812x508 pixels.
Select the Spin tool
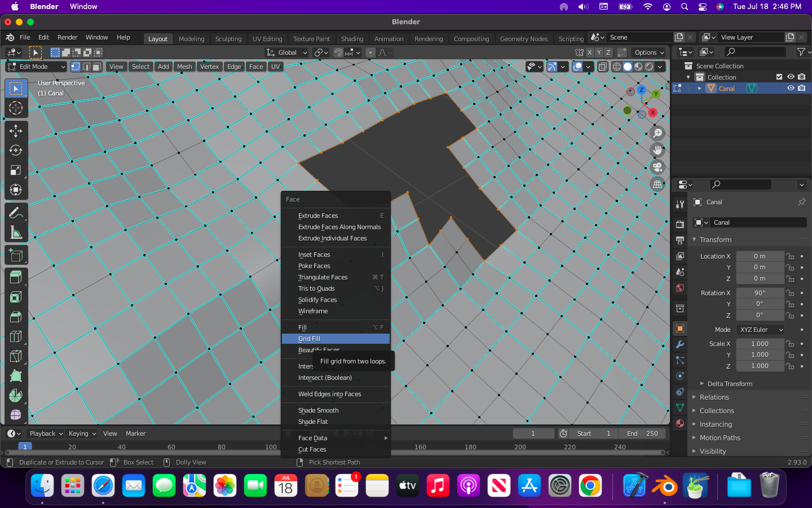tap(16, 396)
